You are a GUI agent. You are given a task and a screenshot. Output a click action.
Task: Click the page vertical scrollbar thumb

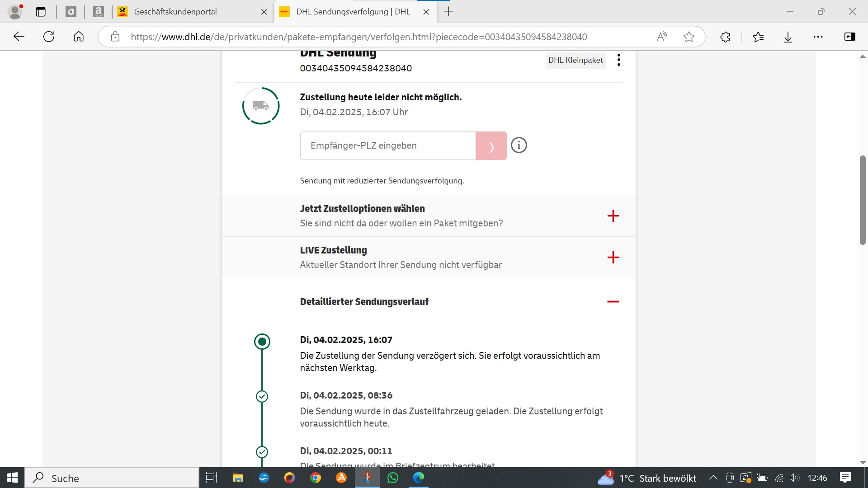863,200
